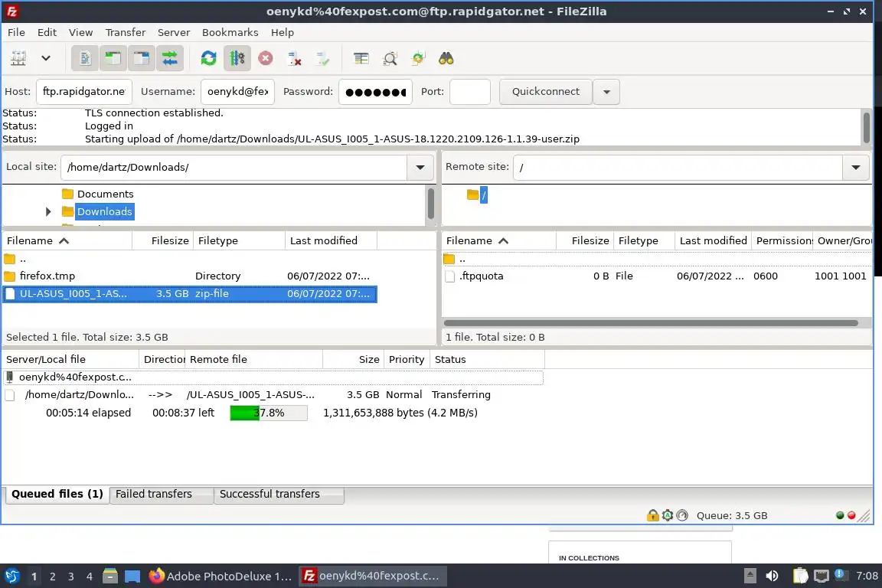Expand the Remote site path dropdown
This screenshot has height=588, width=882.
[x=856, y=167]
